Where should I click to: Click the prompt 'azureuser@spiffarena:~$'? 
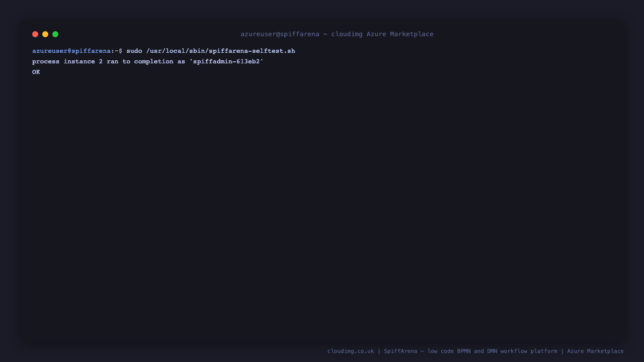tap(77, 51)
